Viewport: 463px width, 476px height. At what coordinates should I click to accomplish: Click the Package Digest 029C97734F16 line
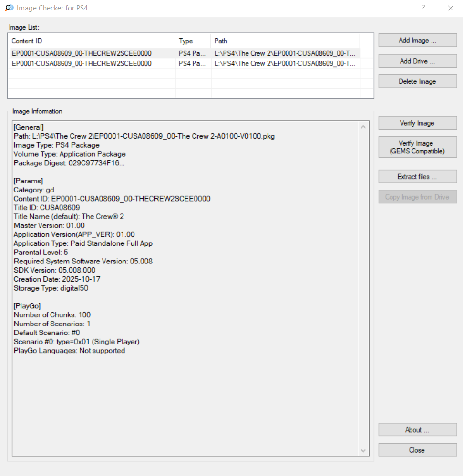point(69,163)
